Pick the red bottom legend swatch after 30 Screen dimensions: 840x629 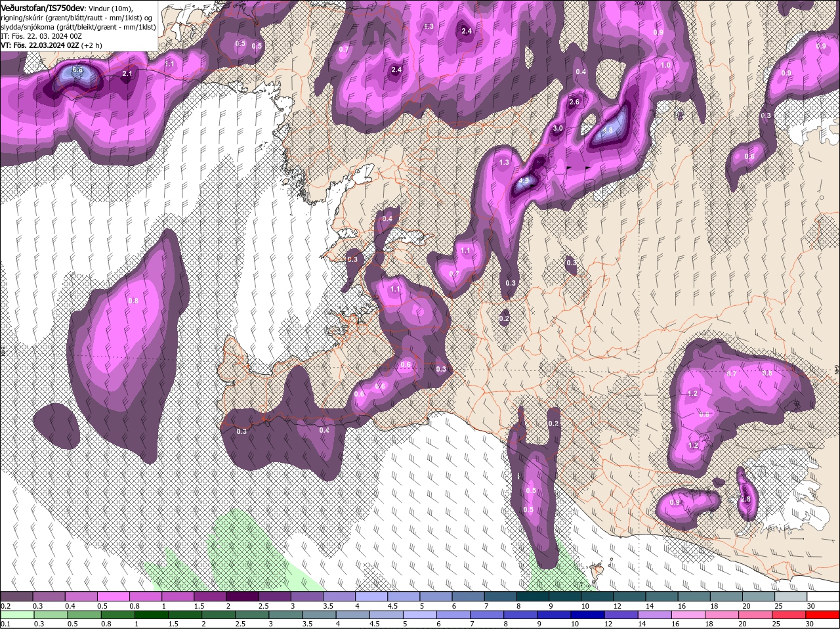click(824, 615)
